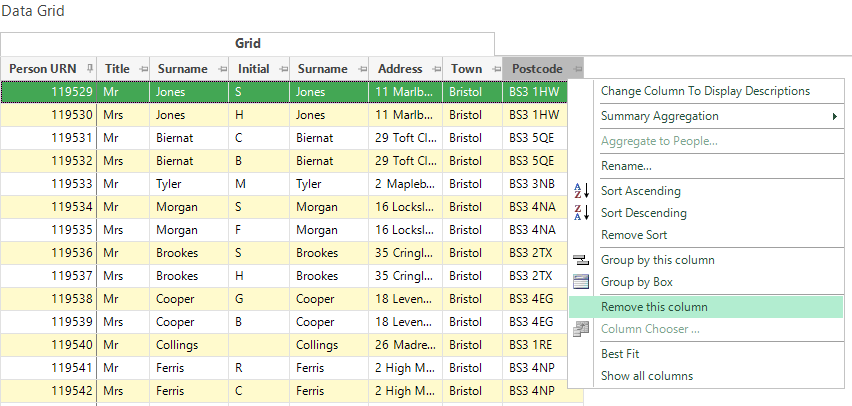
Task: Click the Town column header
Action: tap(472, 69)
